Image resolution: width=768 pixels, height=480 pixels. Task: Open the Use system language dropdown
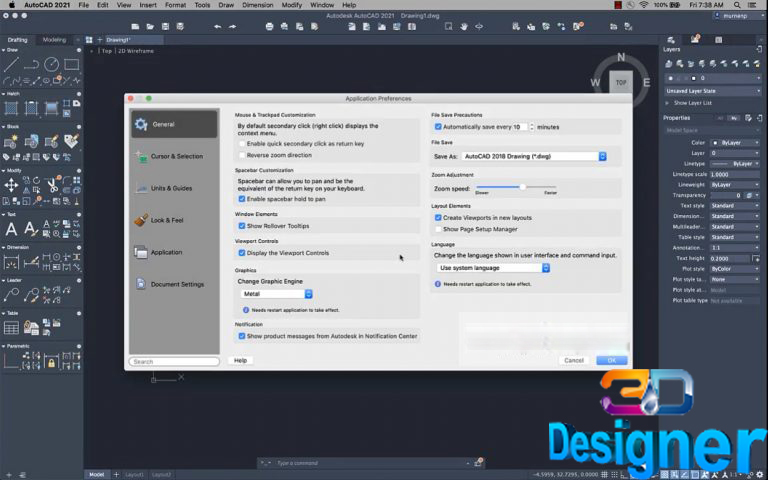pos(493,268)
